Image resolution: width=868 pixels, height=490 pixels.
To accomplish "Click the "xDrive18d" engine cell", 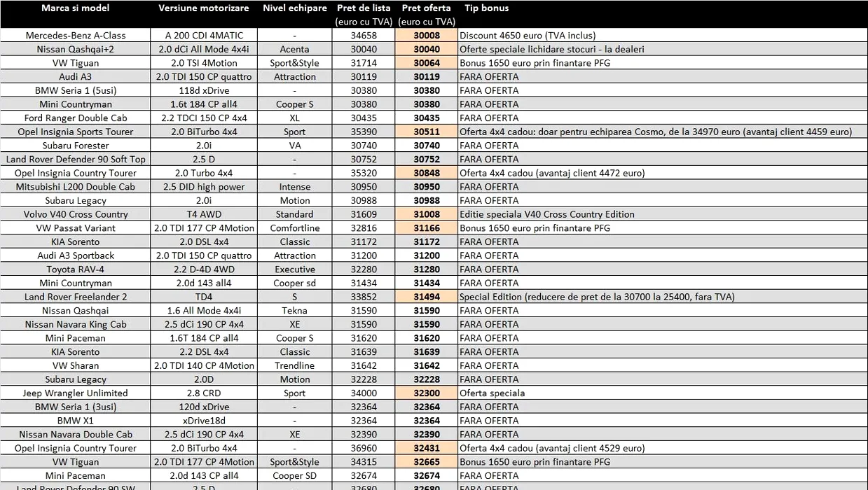I will 204,421.
